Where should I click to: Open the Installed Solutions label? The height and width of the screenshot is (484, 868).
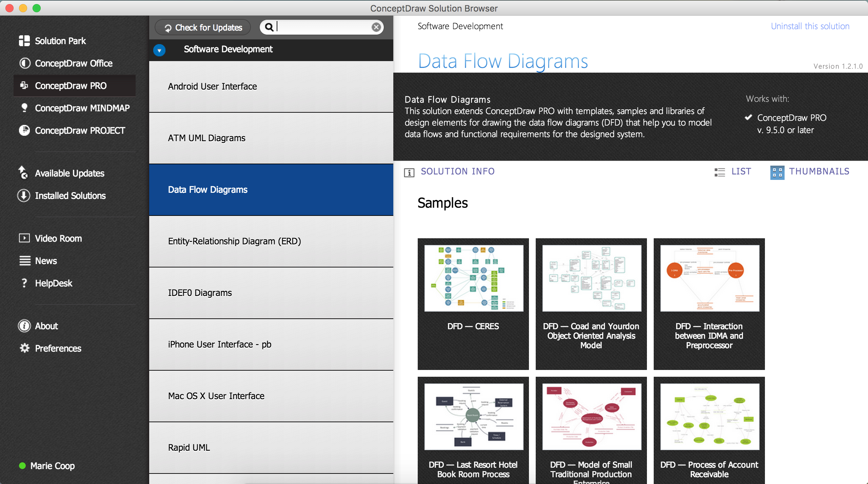71,196
